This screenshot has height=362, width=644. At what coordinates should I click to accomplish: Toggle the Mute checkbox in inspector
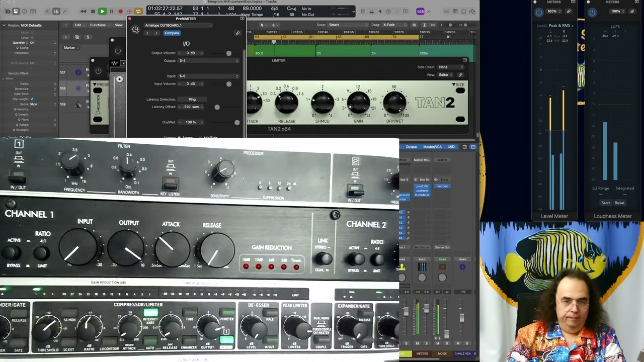32,32
